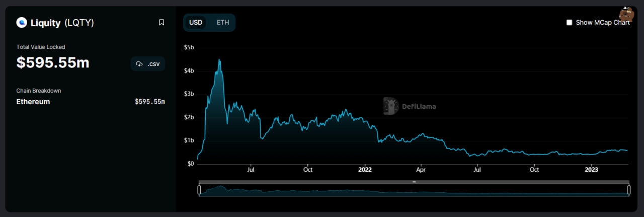Select the Ethereum chain breakdown row

[91, 102]
